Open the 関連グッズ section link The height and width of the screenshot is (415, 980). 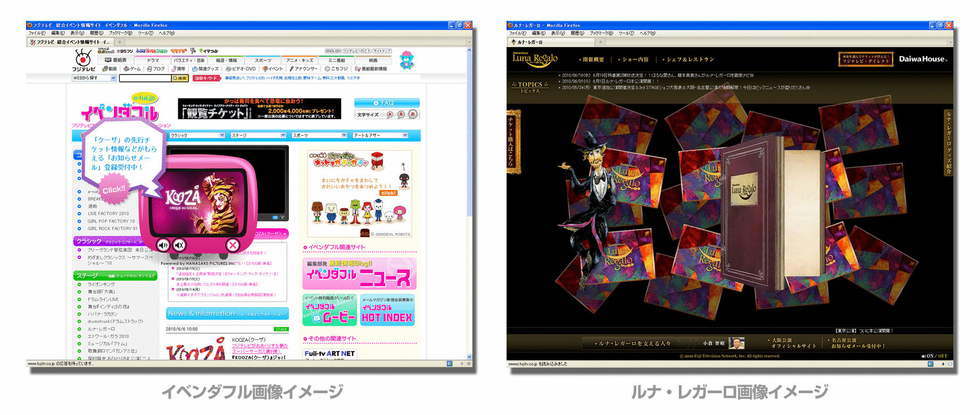click(205, 69)
